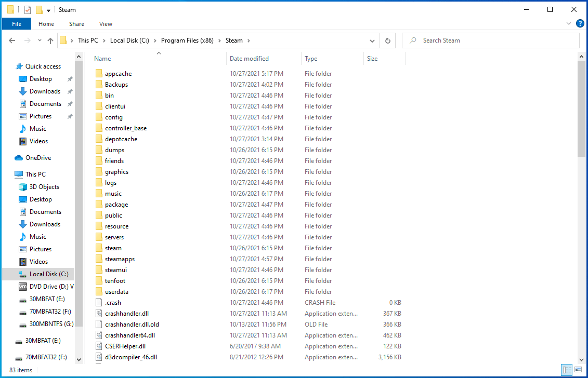Select the DVD Drive (D:) icon
Screen dimensions: 588x378
click(23, 287)
